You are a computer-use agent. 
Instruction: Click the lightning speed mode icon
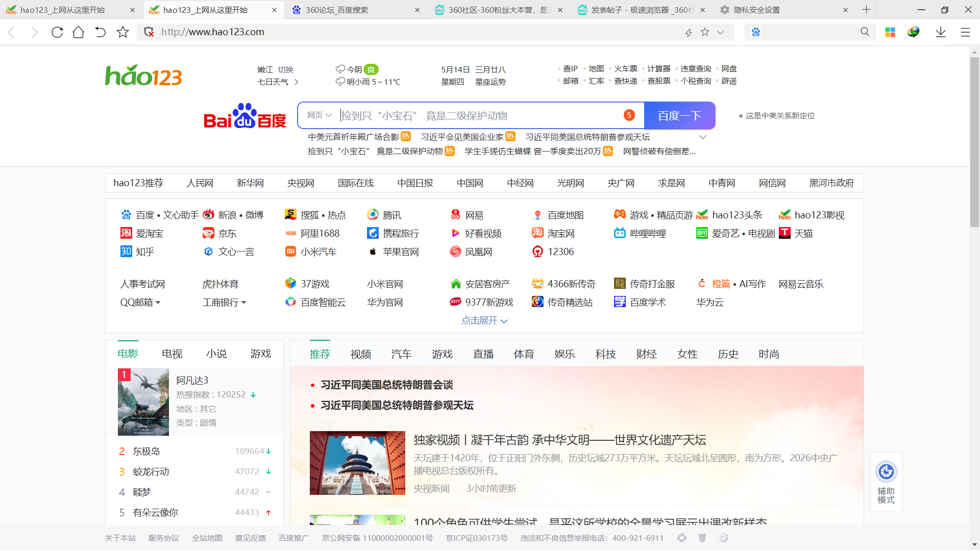click(x=689, y=32)
